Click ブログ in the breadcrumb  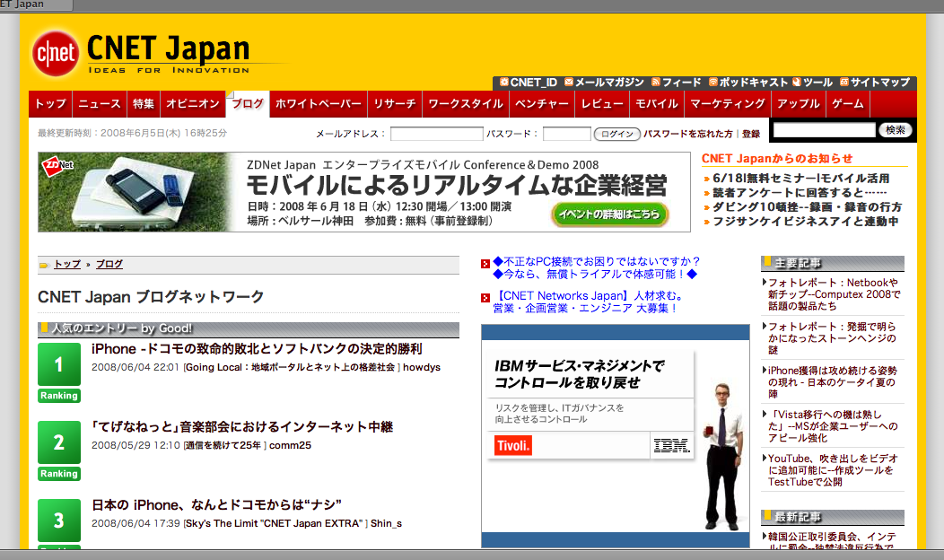tap(109, 265)
